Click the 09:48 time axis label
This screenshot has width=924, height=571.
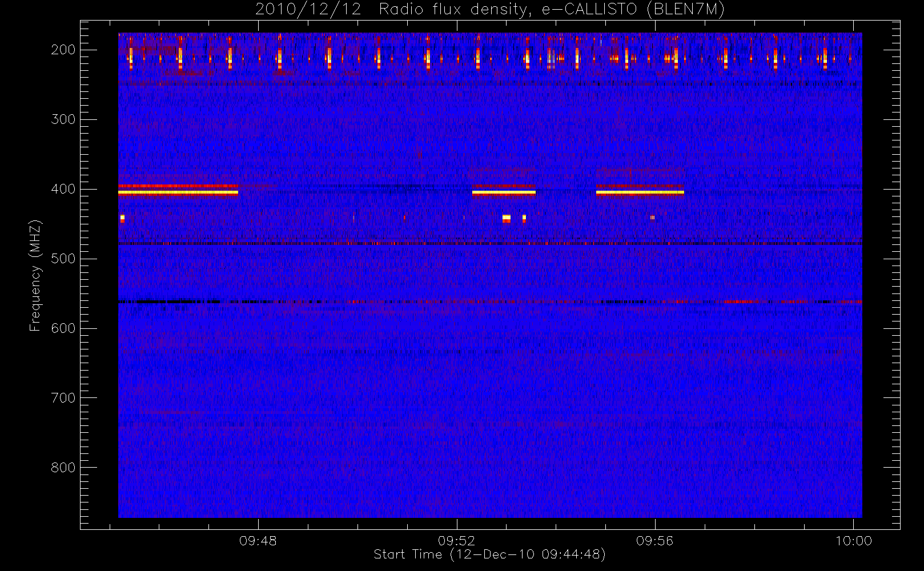pyautogui.click(x=258, y=541)
